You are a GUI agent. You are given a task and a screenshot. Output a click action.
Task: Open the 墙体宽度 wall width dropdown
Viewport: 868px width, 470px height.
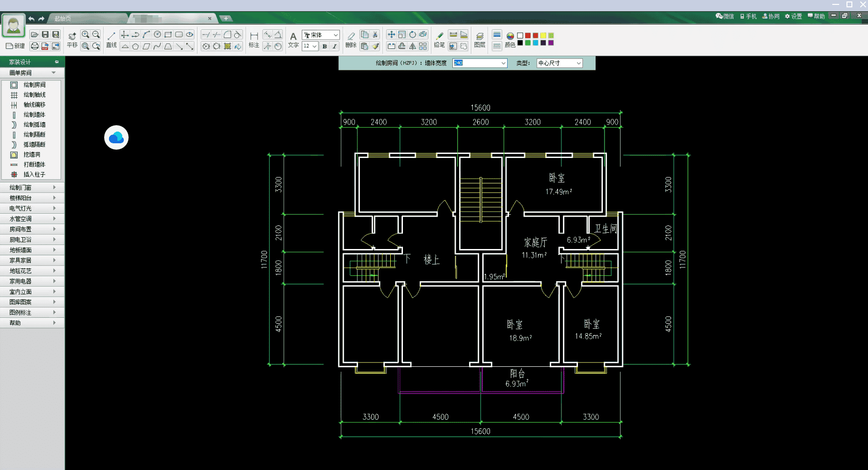pos(503,63)
